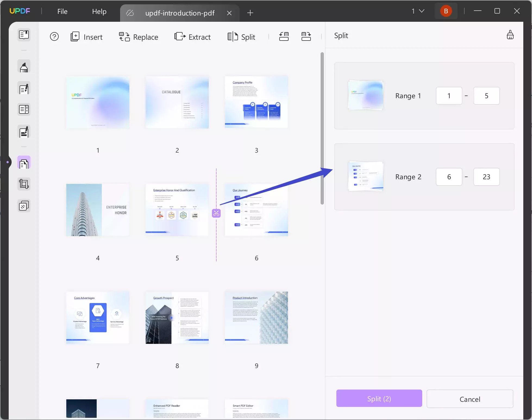Click the Range 1 label
The height and width of the screenshot is (420, 532).
coord(408,96)
